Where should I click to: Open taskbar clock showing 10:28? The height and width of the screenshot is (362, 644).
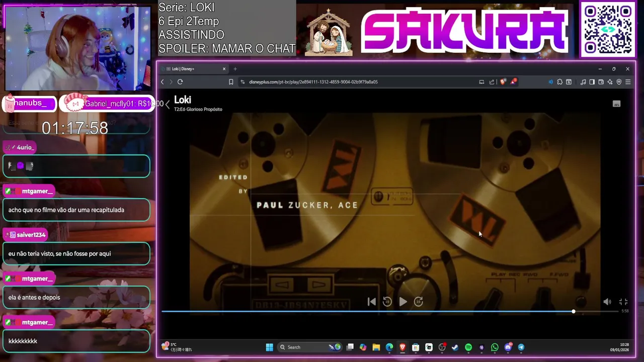(x=620, y=347)
